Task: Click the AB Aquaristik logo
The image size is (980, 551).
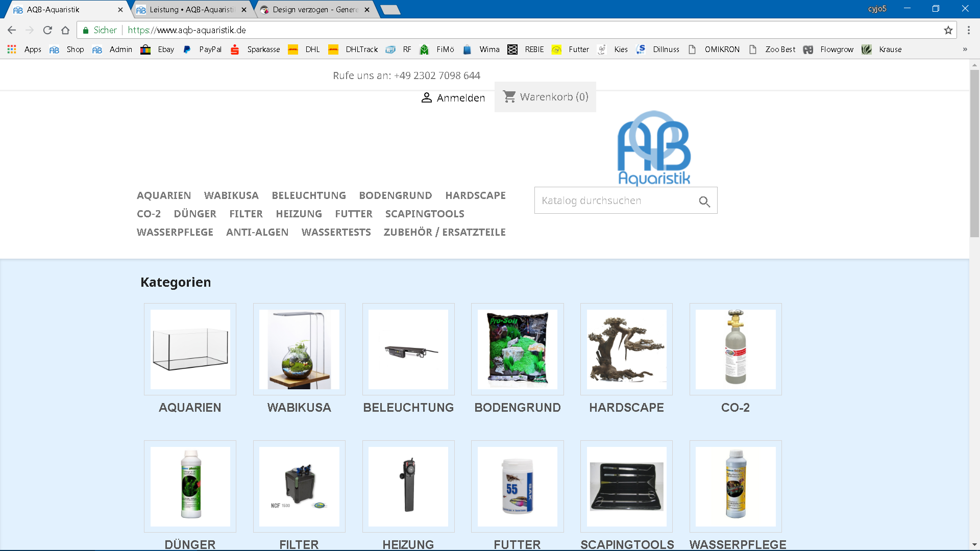Action: pyautogui.click(x=654, y=148)
